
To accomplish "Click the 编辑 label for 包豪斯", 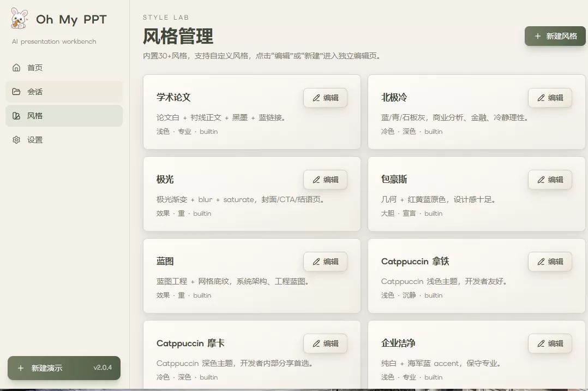I will point(555,180).
